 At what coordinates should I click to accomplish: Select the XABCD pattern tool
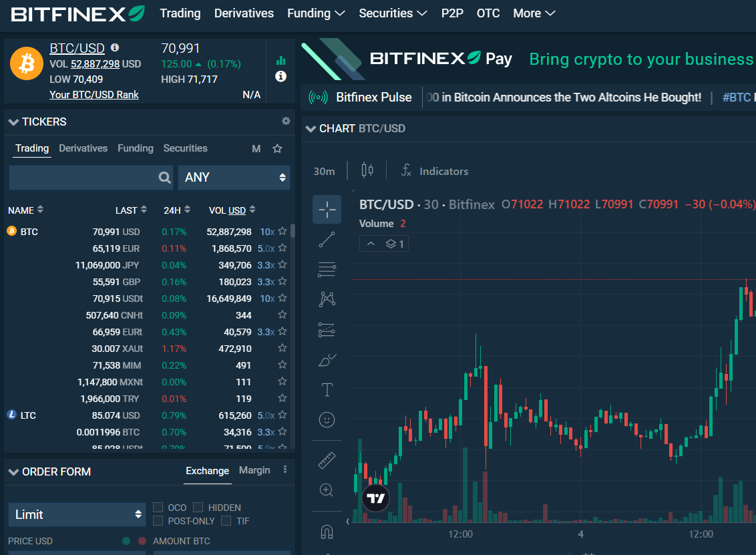[x=327, y=299]
